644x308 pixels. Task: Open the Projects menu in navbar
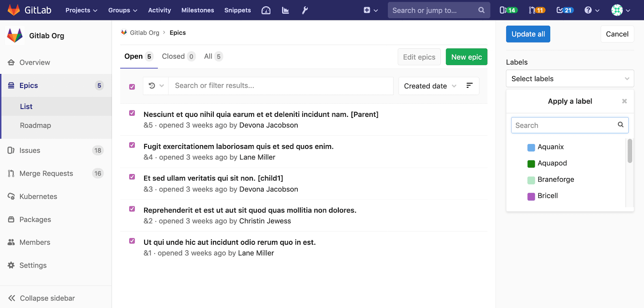81,10
